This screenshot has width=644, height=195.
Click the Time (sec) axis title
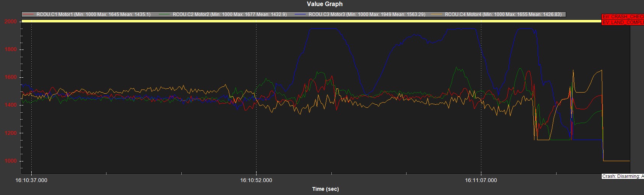pos(325,189)
